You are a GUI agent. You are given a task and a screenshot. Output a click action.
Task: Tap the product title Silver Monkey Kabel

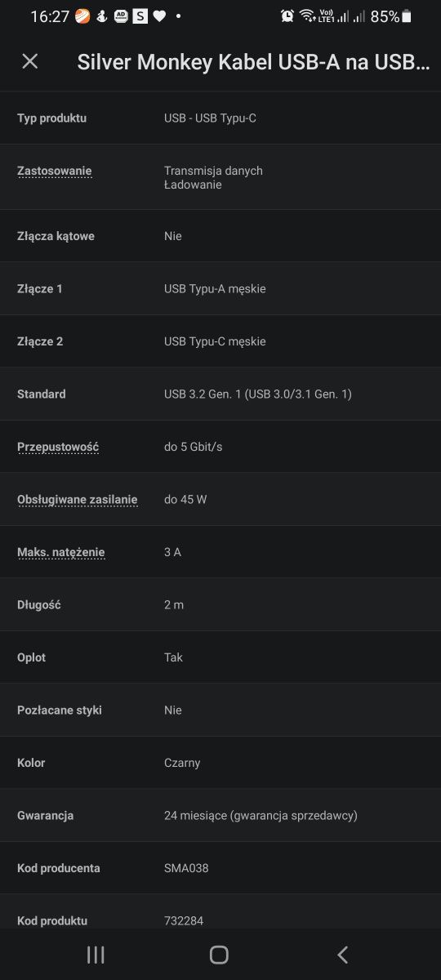253,62
